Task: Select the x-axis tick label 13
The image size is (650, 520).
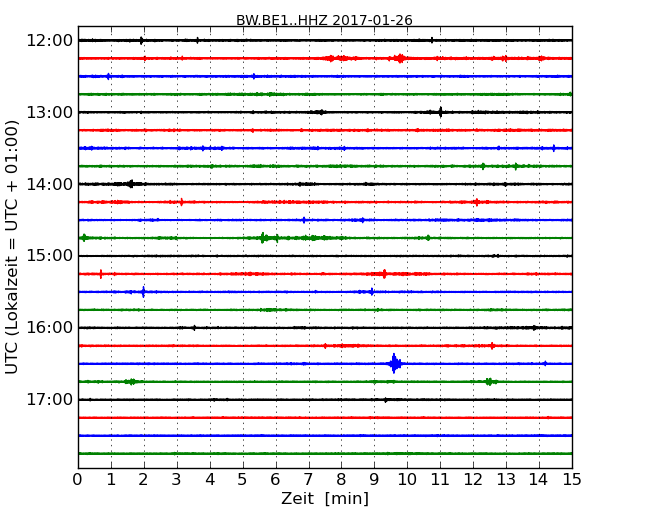Action: [x=506, y=480]
